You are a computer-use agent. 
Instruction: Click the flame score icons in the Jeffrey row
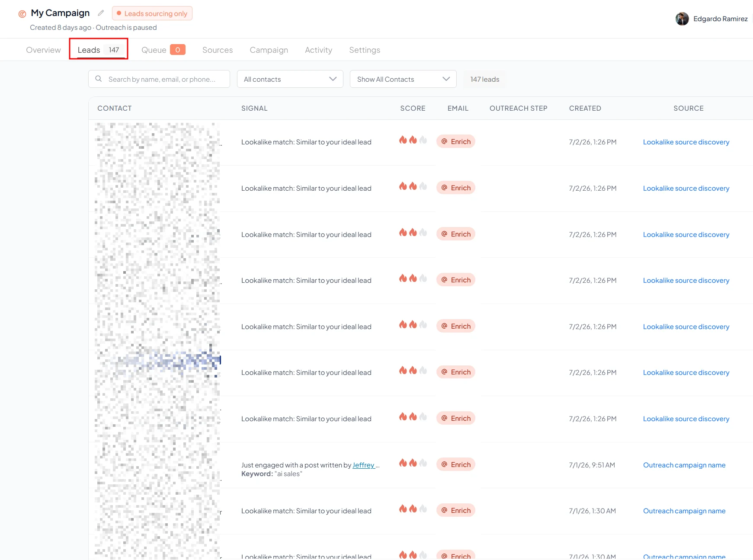[x=413, y=463]
